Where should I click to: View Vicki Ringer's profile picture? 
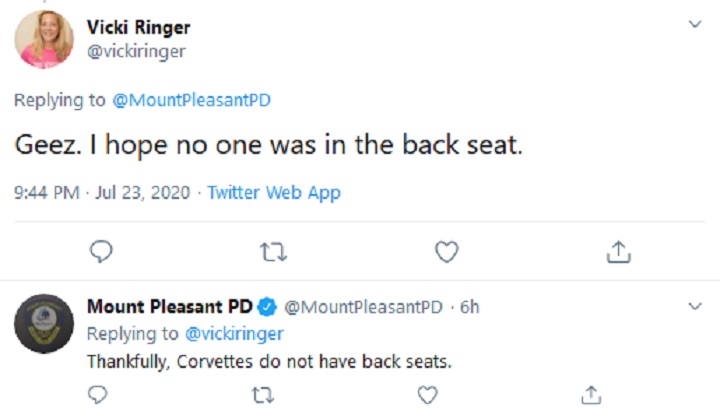44,40
